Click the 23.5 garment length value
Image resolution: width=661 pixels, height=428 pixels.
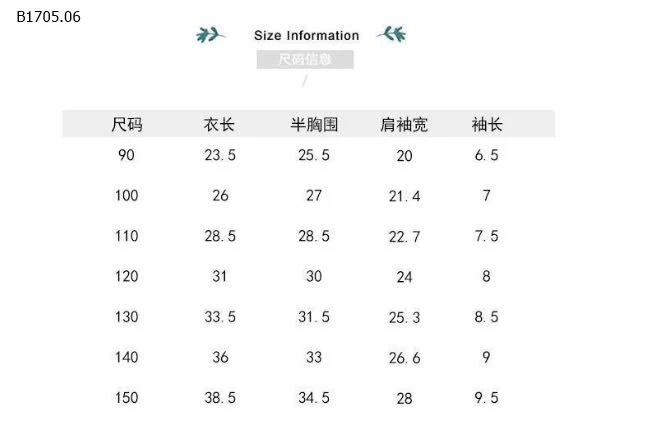tap(220, 155)
